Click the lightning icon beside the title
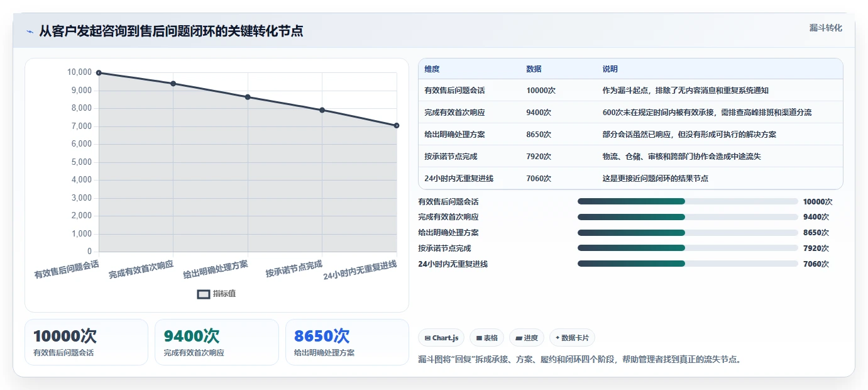The width and height of the screenshot is (868, 390). [x=30, y=31]
